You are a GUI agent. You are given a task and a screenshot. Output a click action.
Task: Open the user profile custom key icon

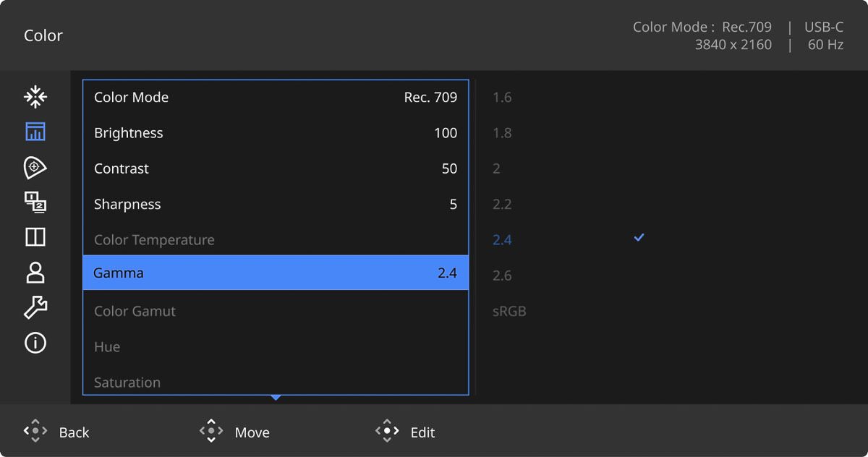[x=35, y=273]
